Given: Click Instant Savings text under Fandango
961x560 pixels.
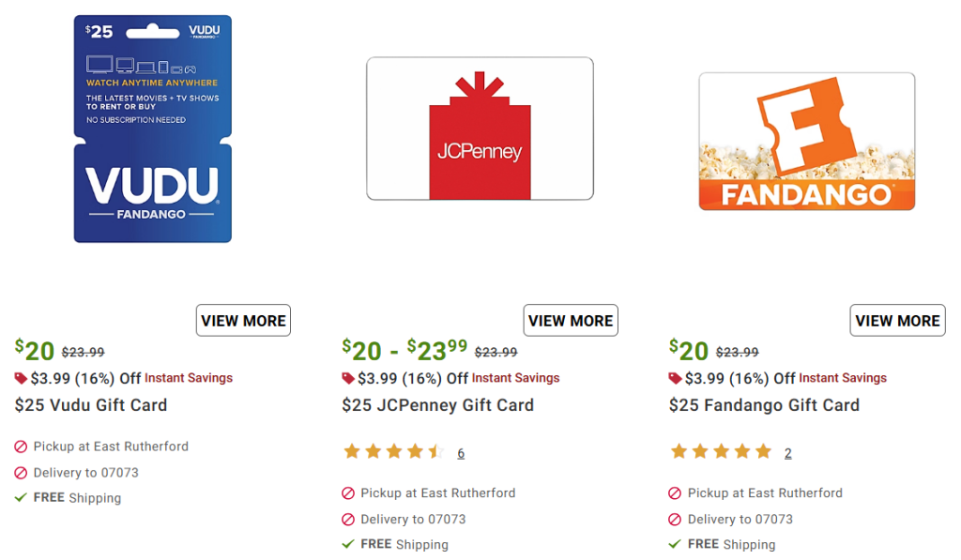Looking at the screenshot, I should 842,378.
